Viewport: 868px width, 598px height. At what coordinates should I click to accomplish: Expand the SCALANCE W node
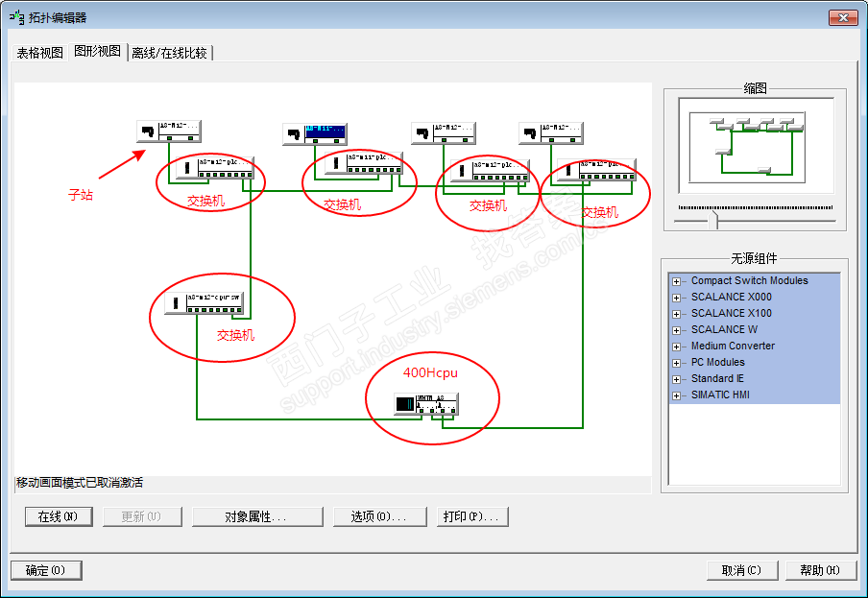pyautogui.click(x=676, y=330)
